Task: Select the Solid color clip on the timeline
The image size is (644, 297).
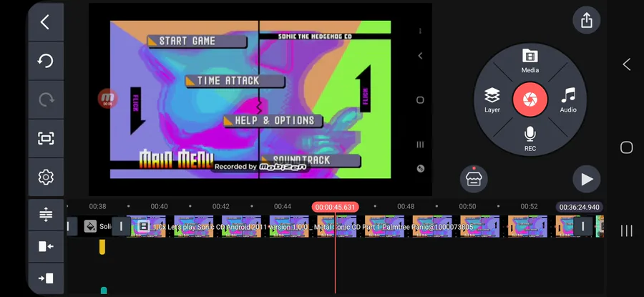Action: (97, 226)
